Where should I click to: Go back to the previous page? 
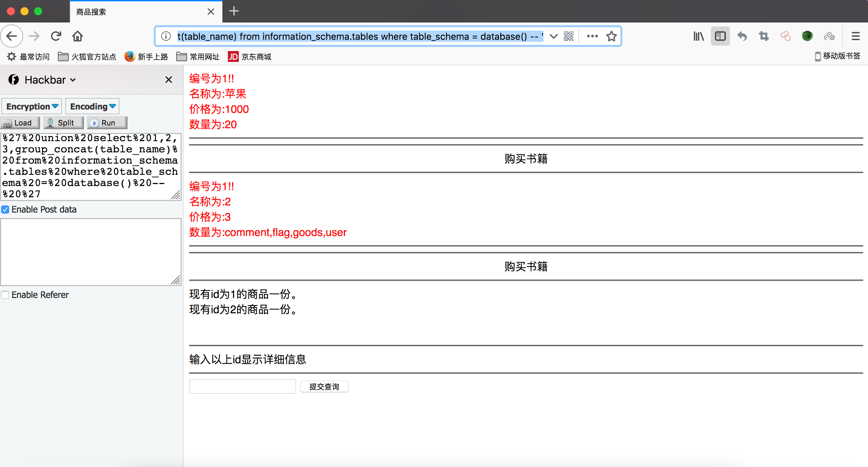(12, 36)
